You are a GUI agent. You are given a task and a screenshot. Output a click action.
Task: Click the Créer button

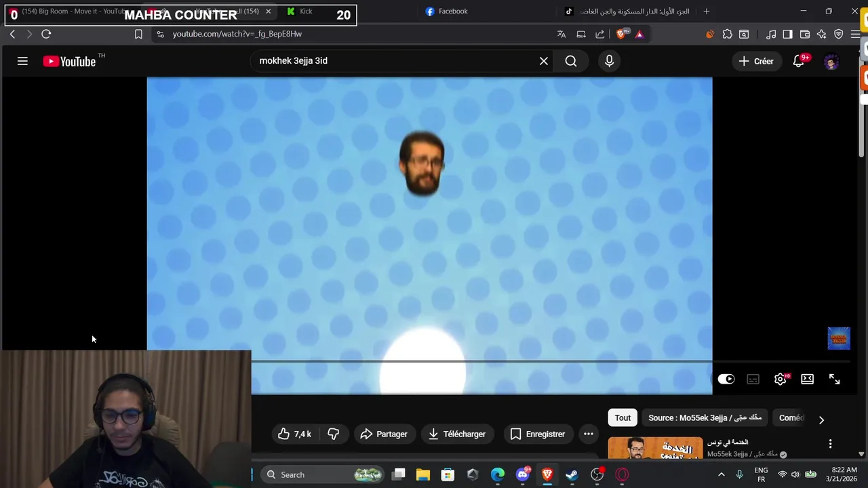756,61
